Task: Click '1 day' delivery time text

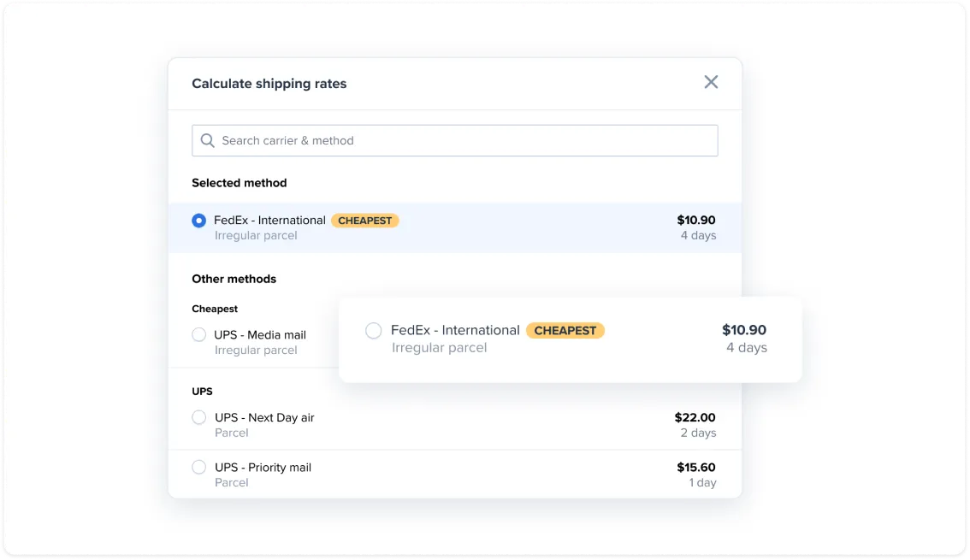Action: pyautogui.click(x=703, y=482)
